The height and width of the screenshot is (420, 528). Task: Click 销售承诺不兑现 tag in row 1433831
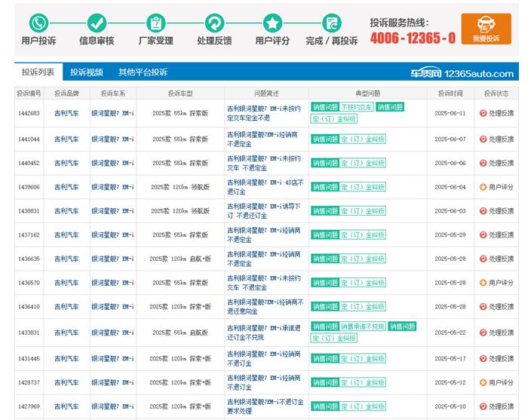pos(362,326)
